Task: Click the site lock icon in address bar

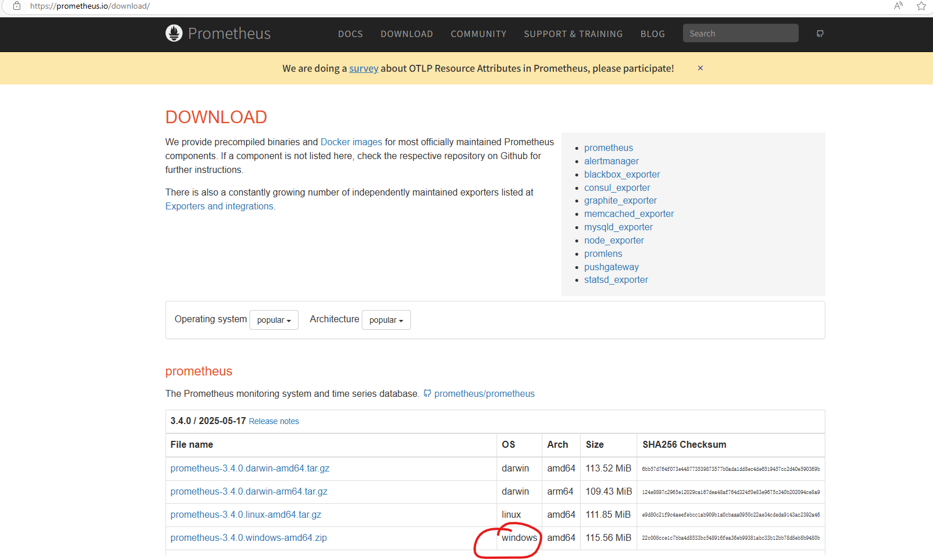Action: (x=17, y=6)
